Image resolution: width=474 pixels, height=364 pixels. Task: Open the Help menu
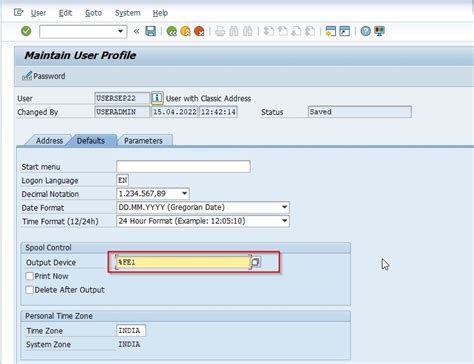[x=160, y=13]
